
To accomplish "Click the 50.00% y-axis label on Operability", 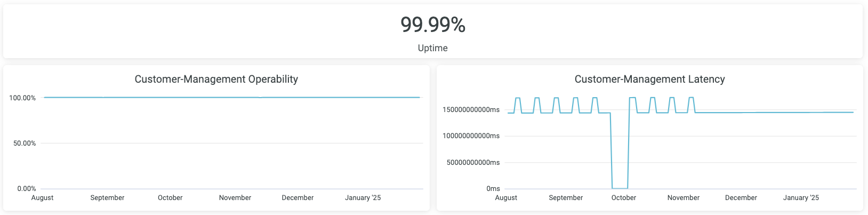I will [25, 143].
